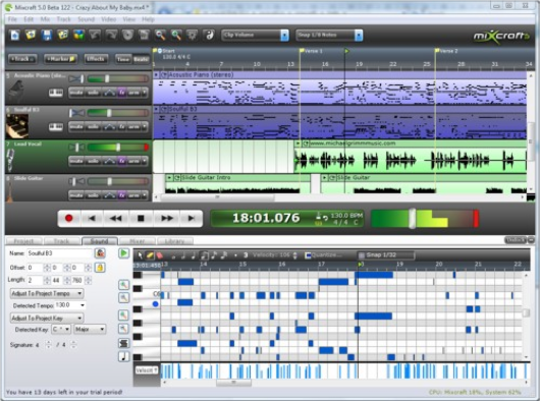540x401 pixels.
Task: Open keyboard icon on Acoustic Piano track
Action: (55, 93)
